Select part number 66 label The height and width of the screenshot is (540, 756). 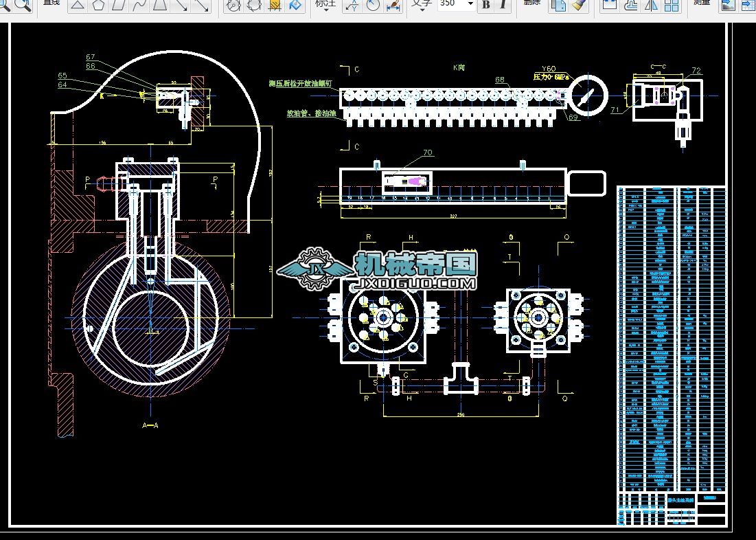[x=91, y=66]
